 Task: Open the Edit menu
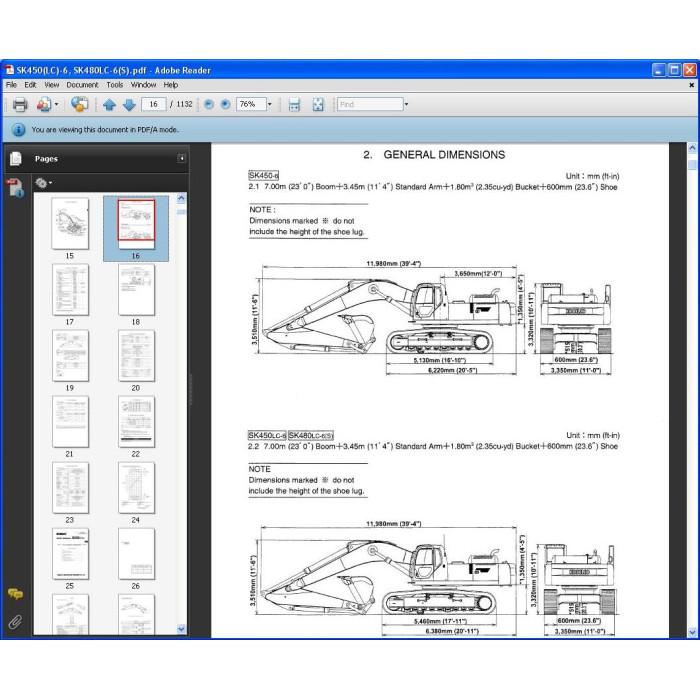30,85
